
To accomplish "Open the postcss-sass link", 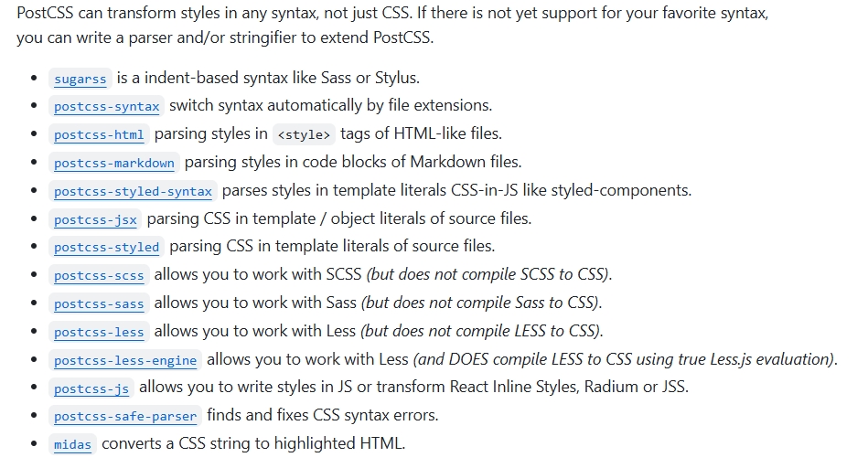I will (x=99, y=303).
